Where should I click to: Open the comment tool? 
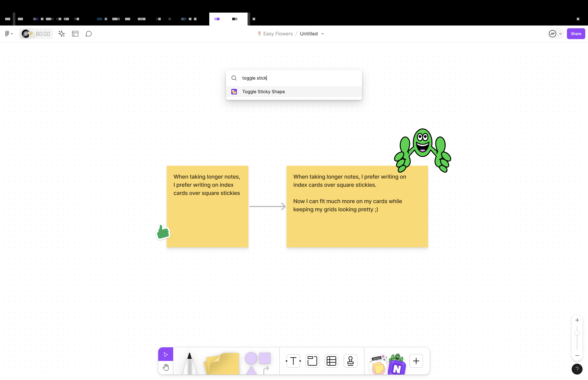pos(89,34)
